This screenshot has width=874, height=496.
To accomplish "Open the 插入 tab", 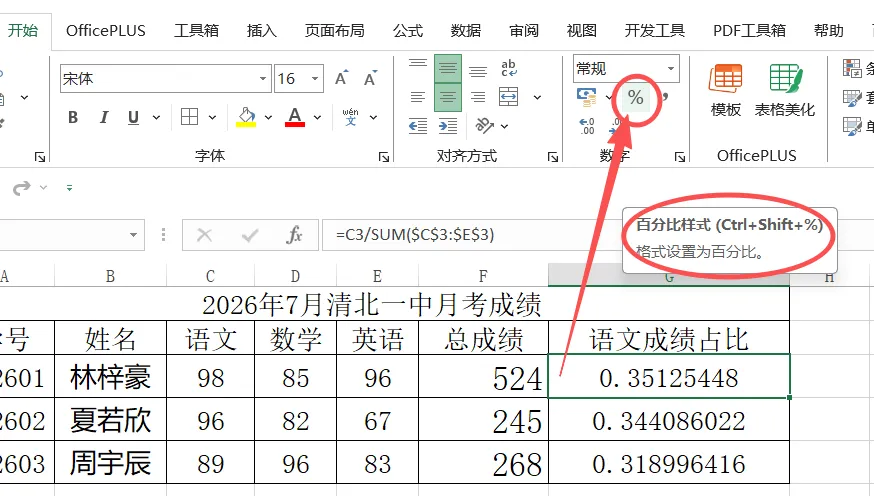I will (x=262, y=30).
